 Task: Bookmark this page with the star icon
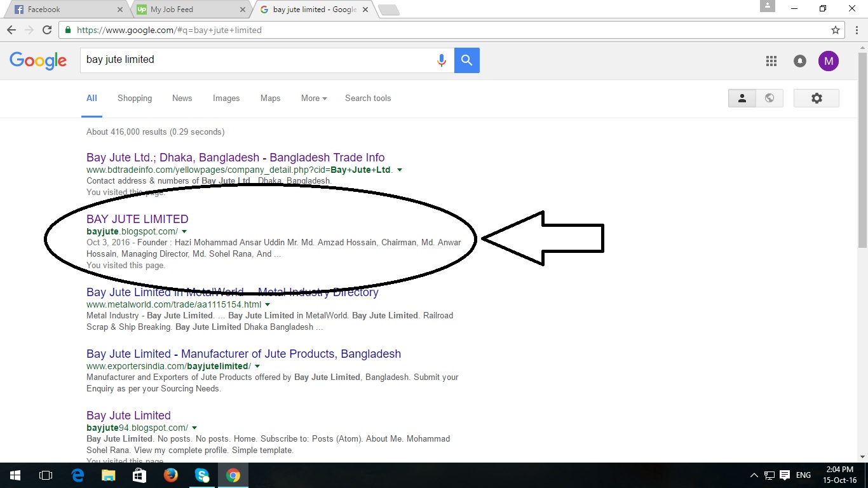point(836,30)
